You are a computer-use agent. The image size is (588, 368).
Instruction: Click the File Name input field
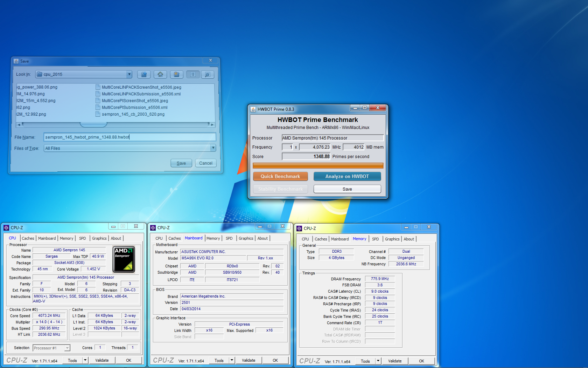(129, 137)
